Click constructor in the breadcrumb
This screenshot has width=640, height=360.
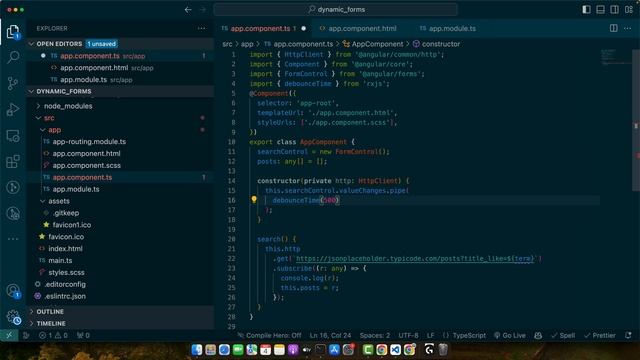tap(441, 44)
